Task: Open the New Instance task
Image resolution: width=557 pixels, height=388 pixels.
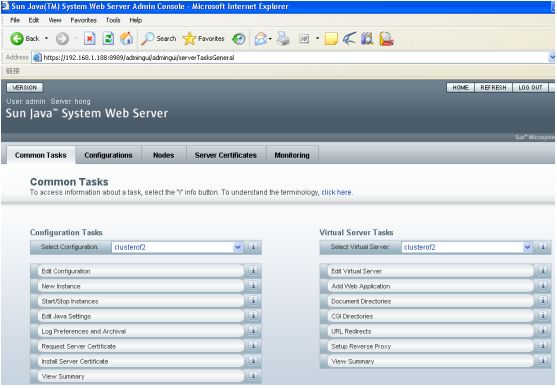Action: click(x=141, y=286)
